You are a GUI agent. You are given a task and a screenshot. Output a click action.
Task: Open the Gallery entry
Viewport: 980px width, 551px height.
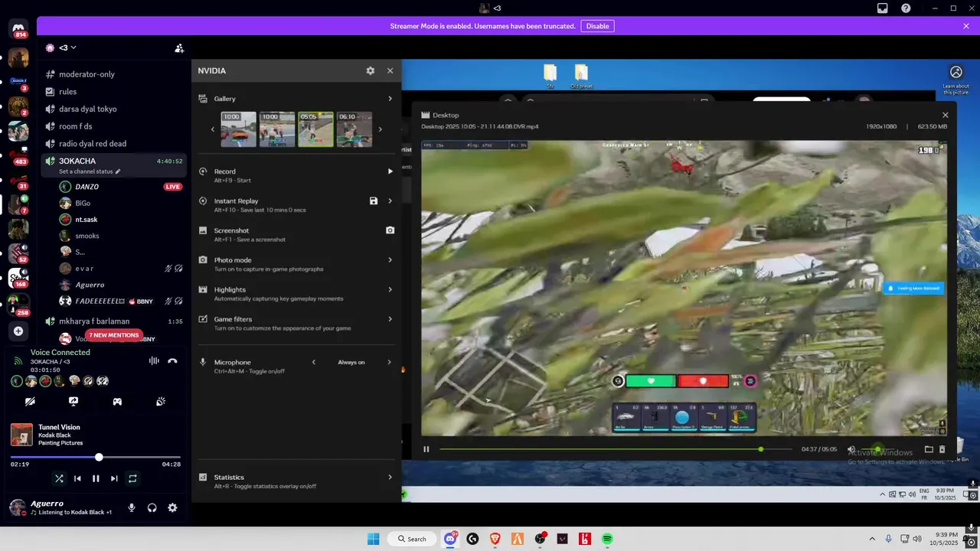[225, 99]
